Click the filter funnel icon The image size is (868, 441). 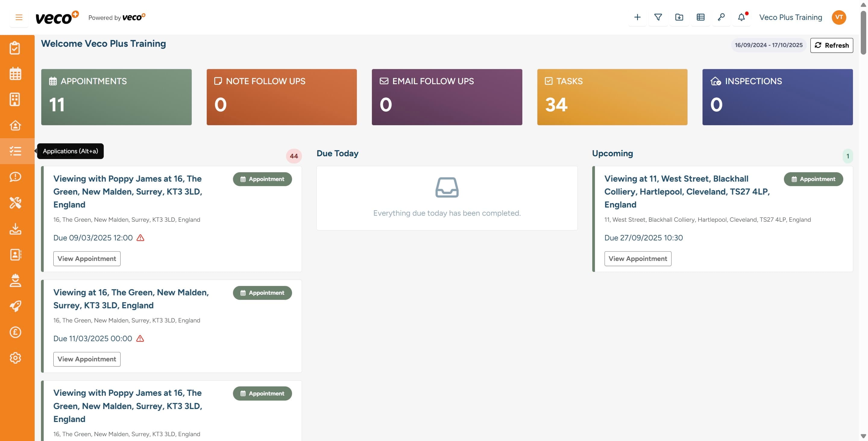(x=658, y=17)
